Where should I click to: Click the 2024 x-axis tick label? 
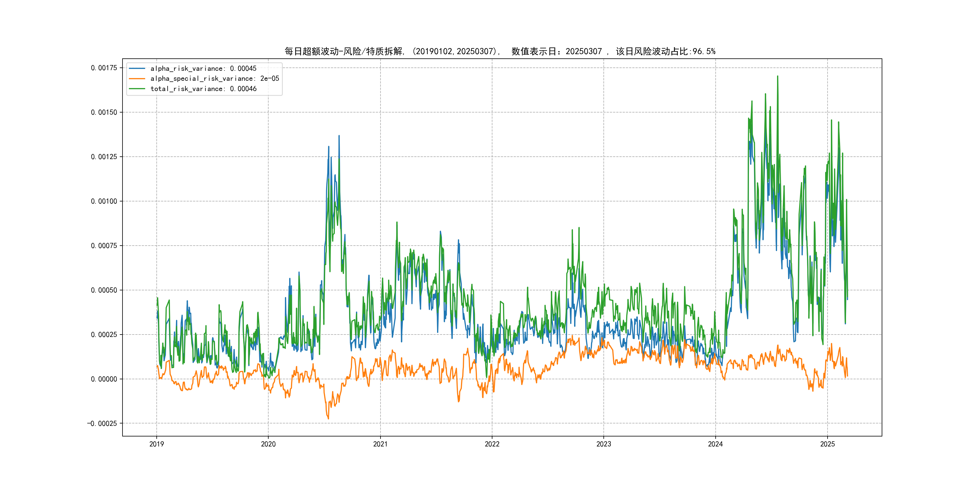point(715,444)
